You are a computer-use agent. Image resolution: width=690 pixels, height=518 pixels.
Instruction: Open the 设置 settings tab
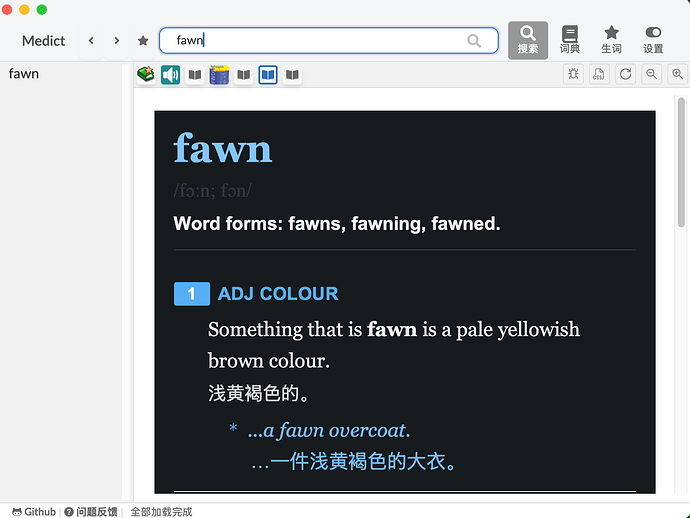653,40
